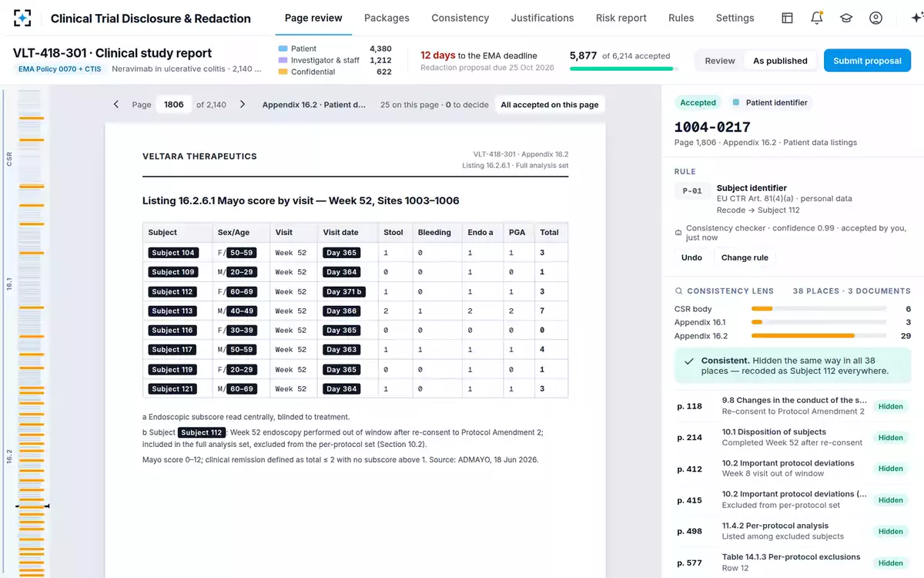Screen dimensions: 924x578
Task: Click the P-01 rule code badge
Action: 692,191
